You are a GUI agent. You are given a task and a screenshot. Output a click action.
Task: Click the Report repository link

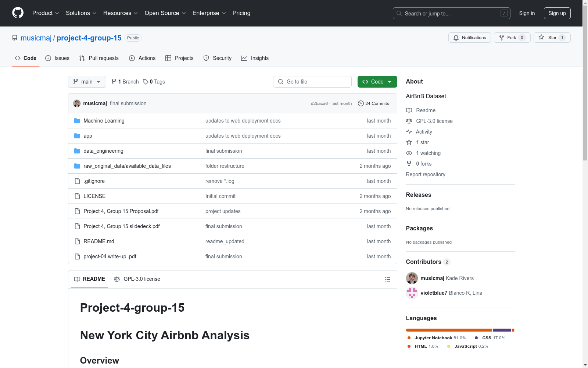tap(426, 174)
